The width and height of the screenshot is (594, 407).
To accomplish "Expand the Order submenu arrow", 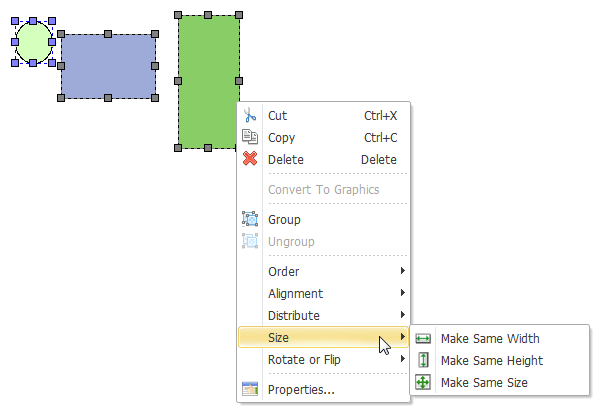I will 403,271.
